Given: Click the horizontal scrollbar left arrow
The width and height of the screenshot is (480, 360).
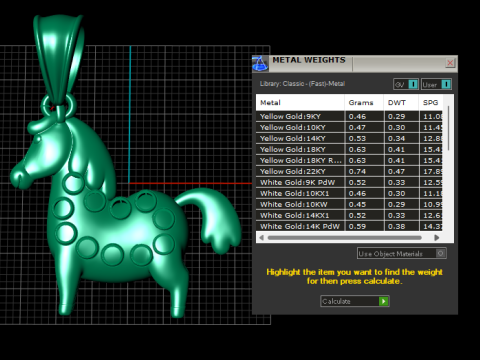Looking at the screenshot, I should coord(261,238).
